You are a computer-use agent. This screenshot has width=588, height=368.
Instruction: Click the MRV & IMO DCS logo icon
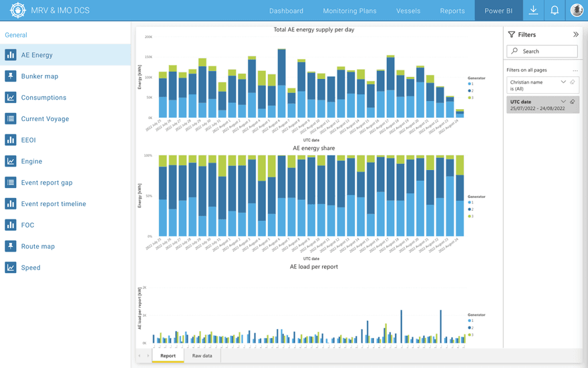point(17,10)
